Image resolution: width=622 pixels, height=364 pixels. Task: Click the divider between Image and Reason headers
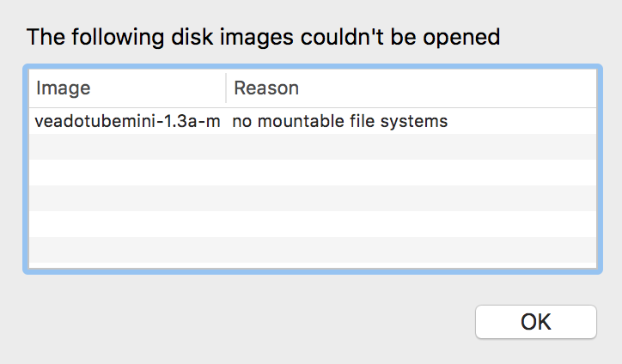226,88
